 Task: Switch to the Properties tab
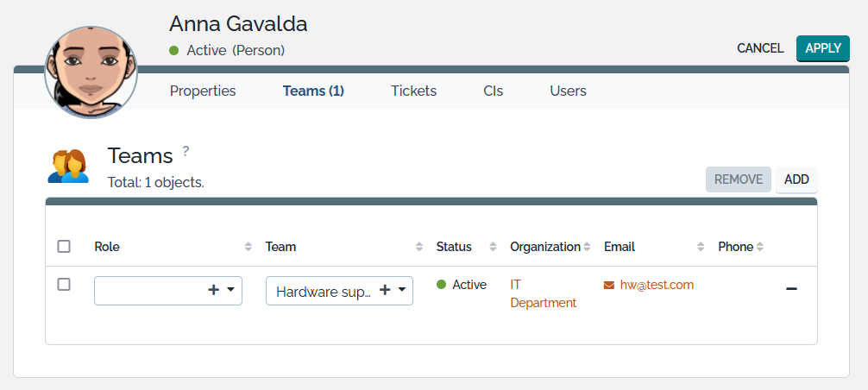pyautogui.click(x=203, y=91)
